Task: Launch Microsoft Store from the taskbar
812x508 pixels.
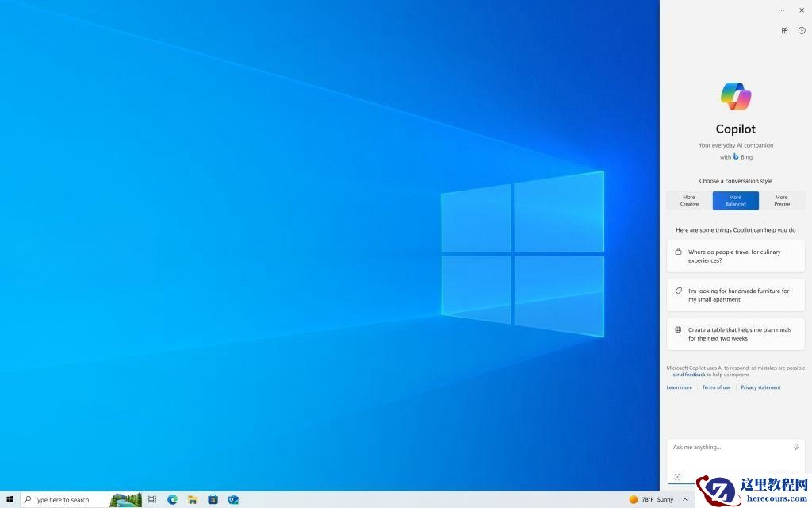Action: pyautogui.click(x=213, y=499)
